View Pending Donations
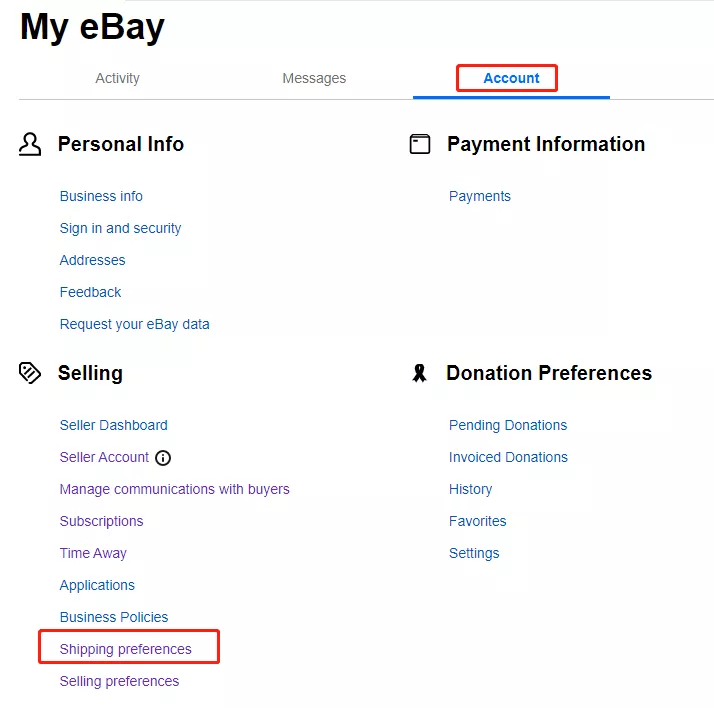The width and height of the screenshot is (714, 708). pyautogui.click(x=507, y=425)
